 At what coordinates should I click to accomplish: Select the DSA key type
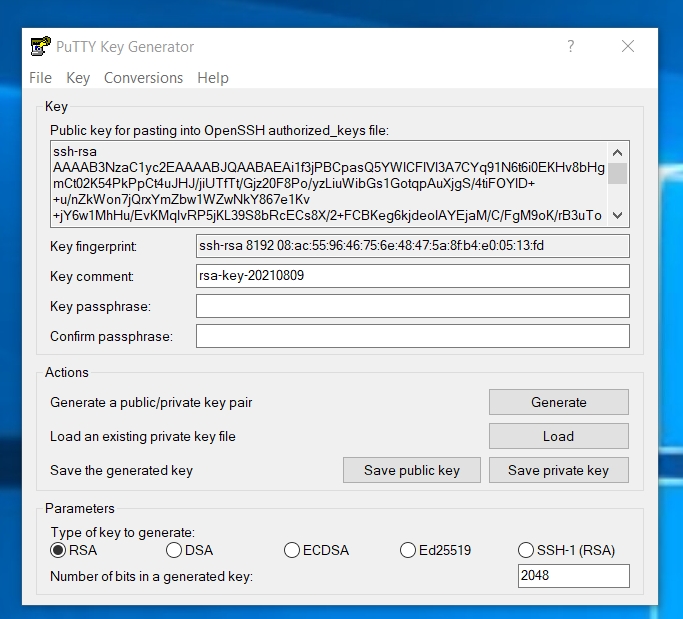189,550
